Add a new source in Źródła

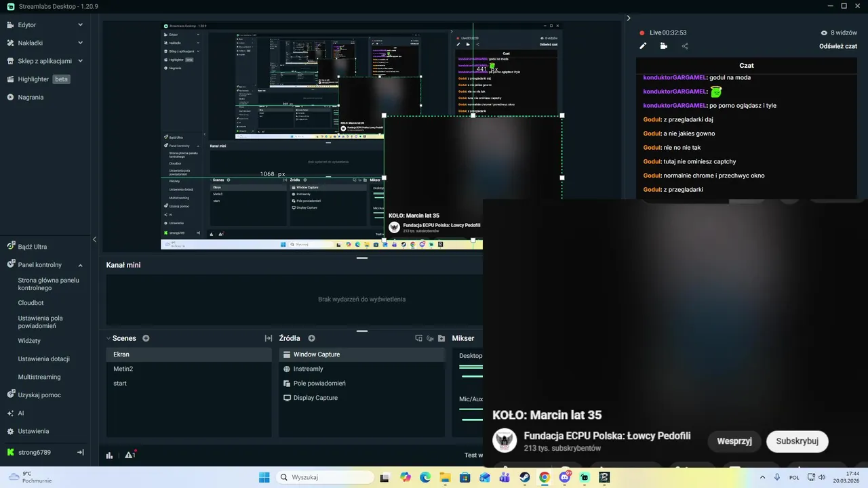click(312, 338)
